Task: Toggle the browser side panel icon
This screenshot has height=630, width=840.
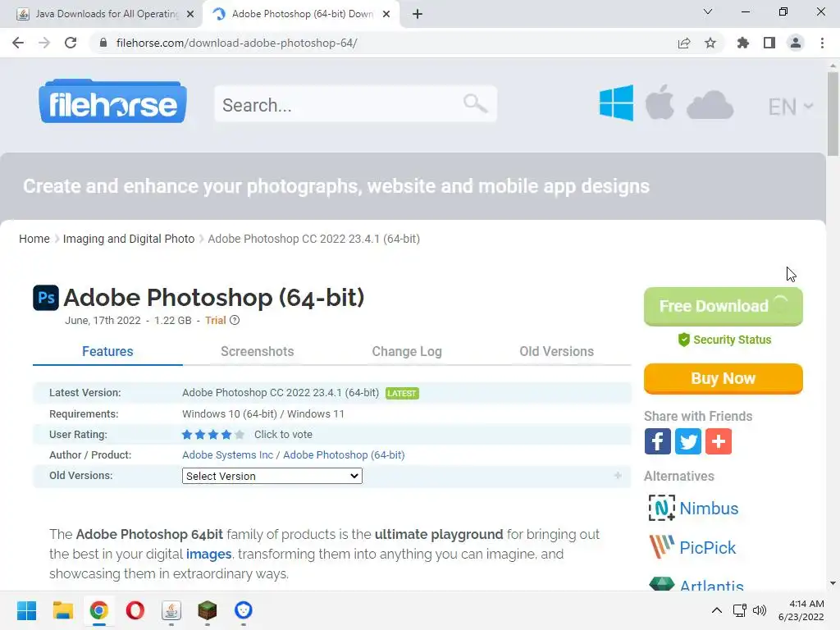Action: tap(769, 43)
